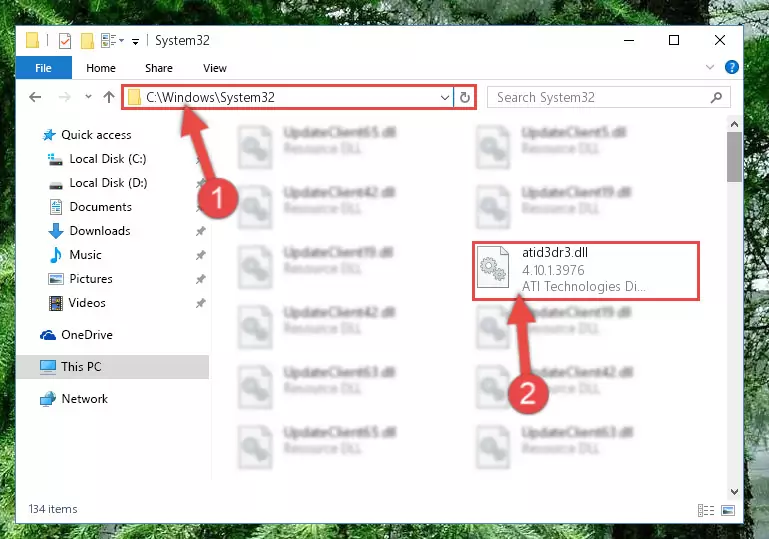Switch to Large icons view in status bar
This screenshot has width=769, height=539.
728,511
